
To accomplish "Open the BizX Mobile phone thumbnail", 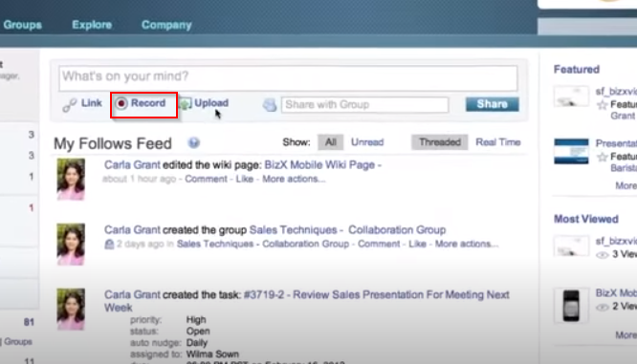I will click(x=571, y=306).
